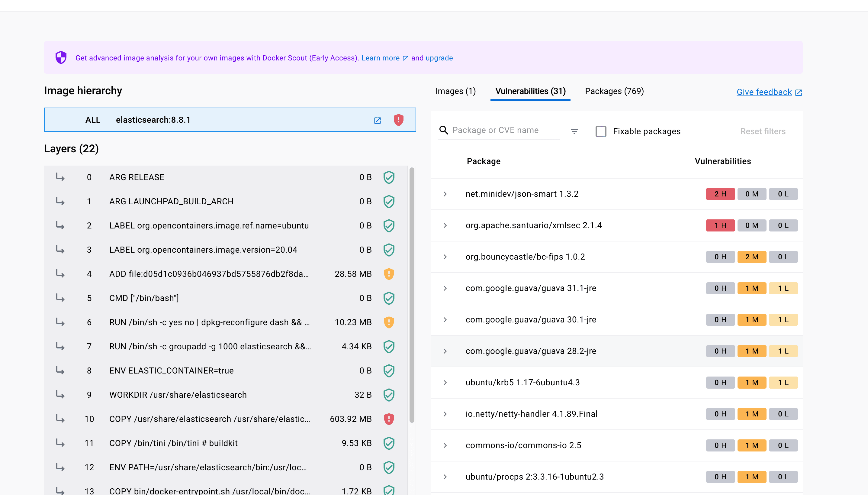Switch to the Images (1) tab
Image resolution: width=868 pixels, height=495 pixels.
coord(455,91)
